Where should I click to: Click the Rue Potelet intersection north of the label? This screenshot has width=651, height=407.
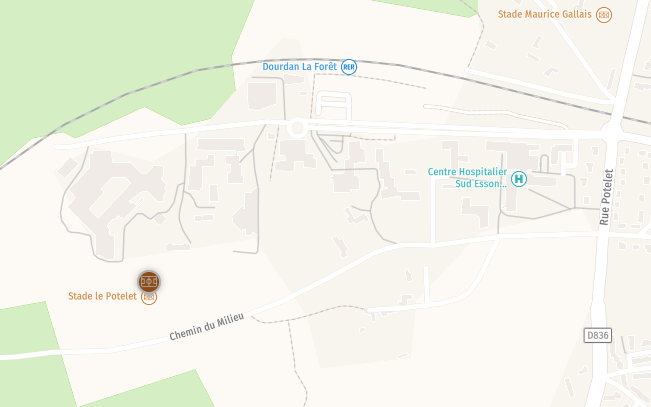pos(612,131)
